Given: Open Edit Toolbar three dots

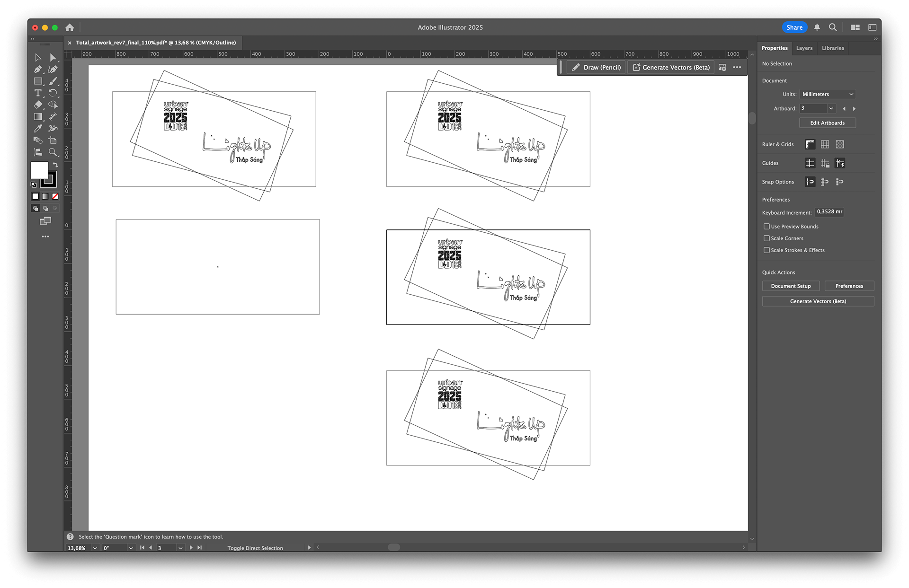Looking at the screenshot, I should tap(45, 237).
